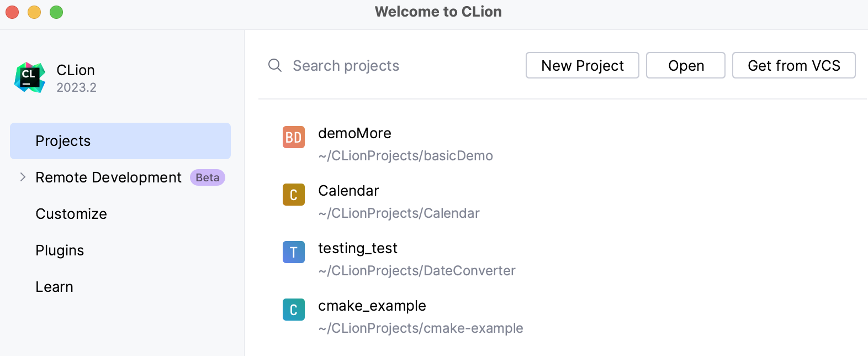Screen dimensions: 868x356
Task: Select the Projects tab
Action: click(x=120, y=141)
